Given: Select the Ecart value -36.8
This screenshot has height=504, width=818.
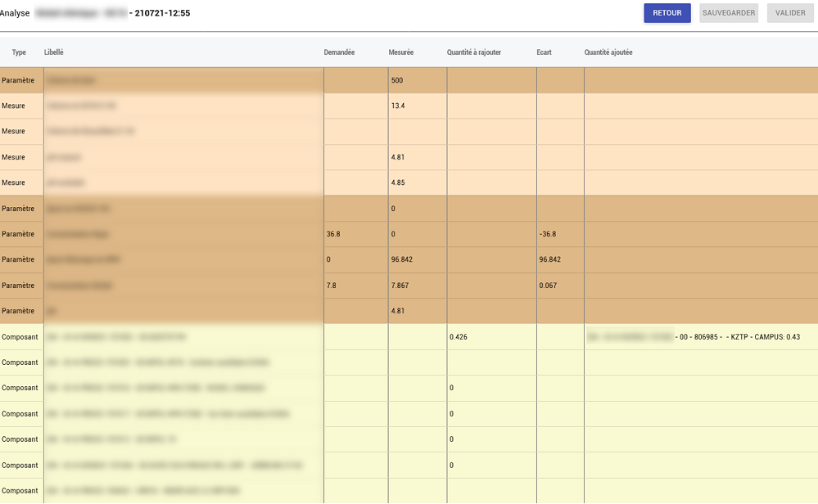Looking at the screenshot, I should tap(547, 234).
